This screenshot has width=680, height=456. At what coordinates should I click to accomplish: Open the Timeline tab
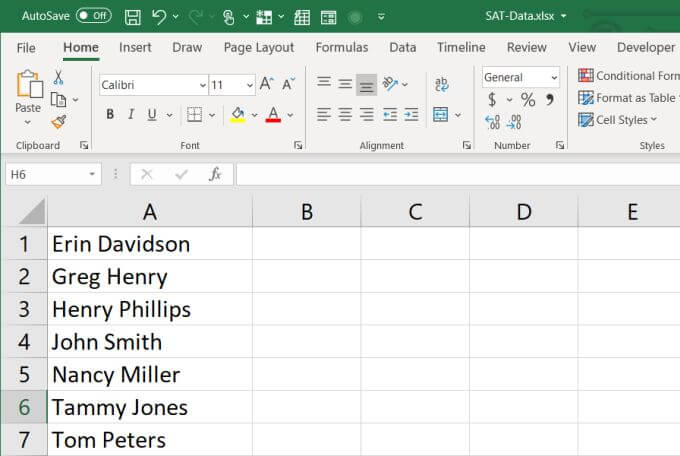461,47
